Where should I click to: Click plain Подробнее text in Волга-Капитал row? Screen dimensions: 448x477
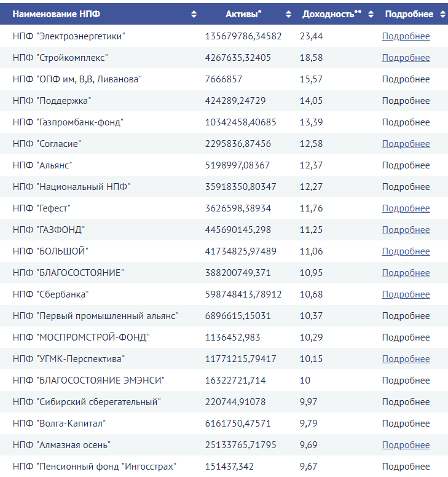tap(406, 424)
